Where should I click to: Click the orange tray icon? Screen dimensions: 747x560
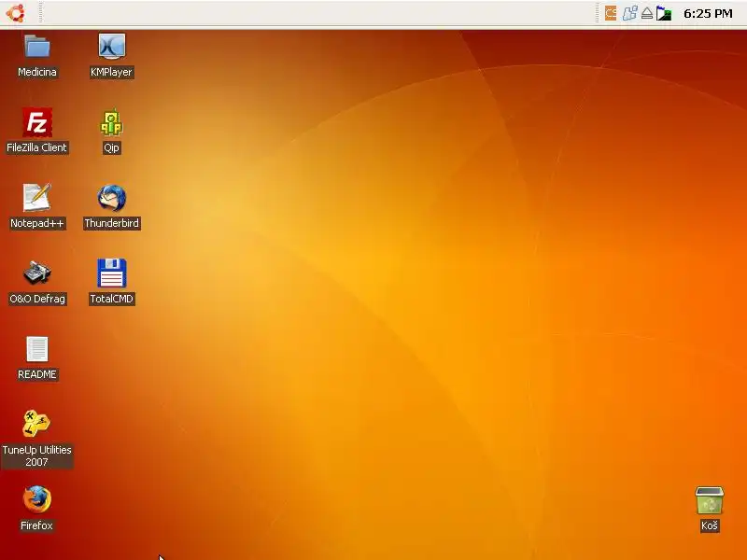611,13
